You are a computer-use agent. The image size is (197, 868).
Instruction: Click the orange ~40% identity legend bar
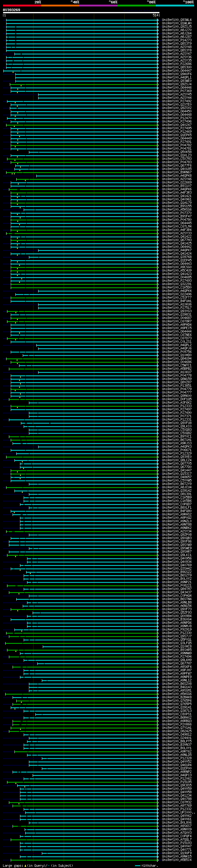tap(60, 6)
